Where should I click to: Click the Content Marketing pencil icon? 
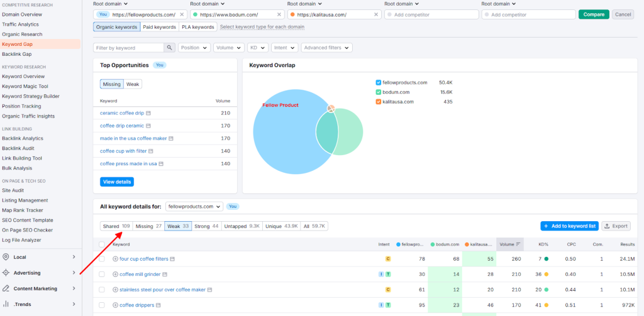tap(6, 288)
